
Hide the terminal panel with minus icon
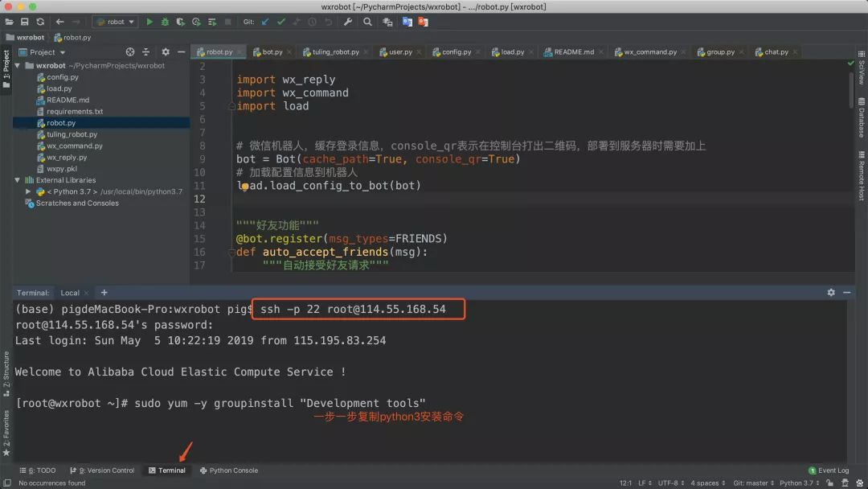coord(847,293)
